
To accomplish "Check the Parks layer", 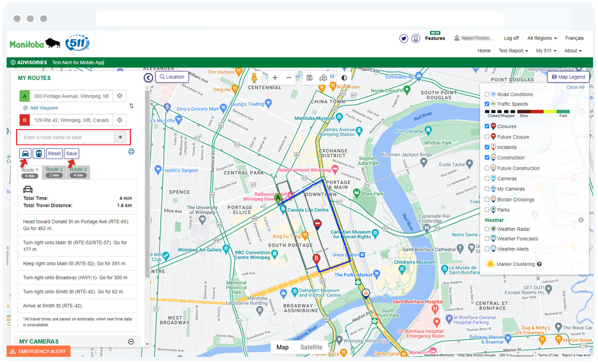I will (x=487, y=210).
